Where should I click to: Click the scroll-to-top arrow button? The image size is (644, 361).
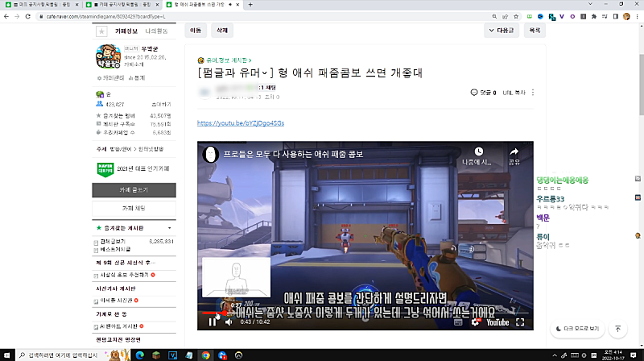coord(617,329)
